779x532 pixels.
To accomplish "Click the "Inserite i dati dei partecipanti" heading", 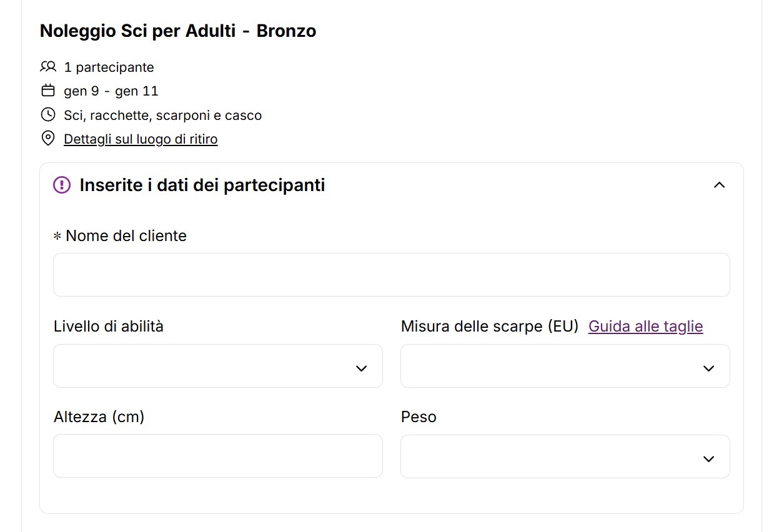I will pyautogui.click(x=202, y=185).
